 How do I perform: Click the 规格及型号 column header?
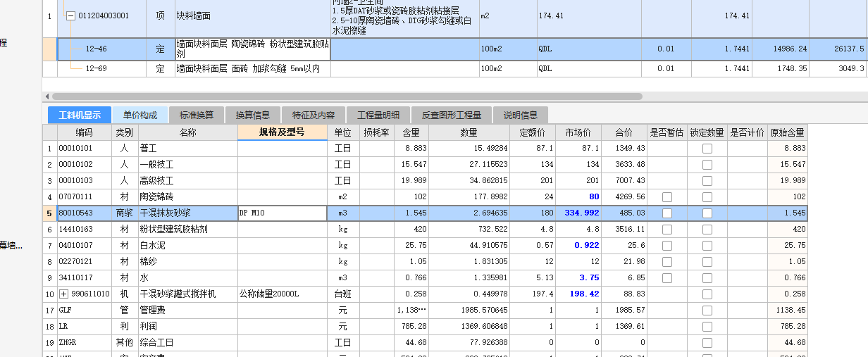point(282,132)
